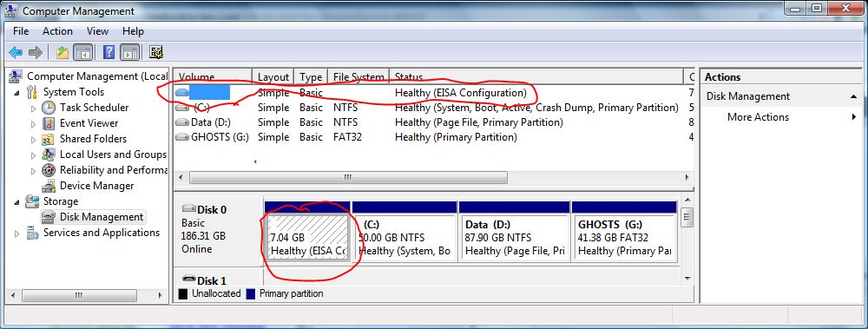The height and width of the screenshot is (329, 868).
Task: Expand the Shared Folders node
Action: (33, 139)
